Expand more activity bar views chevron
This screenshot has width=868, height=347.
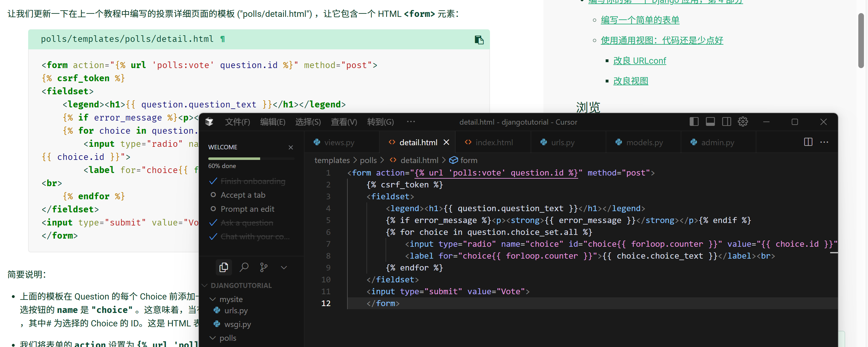click(284, 267)
